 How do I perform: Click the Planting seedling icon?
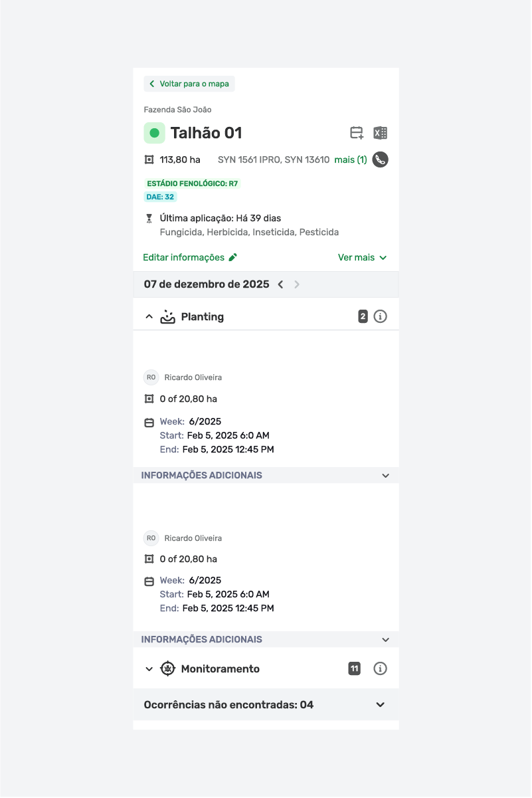167,317
